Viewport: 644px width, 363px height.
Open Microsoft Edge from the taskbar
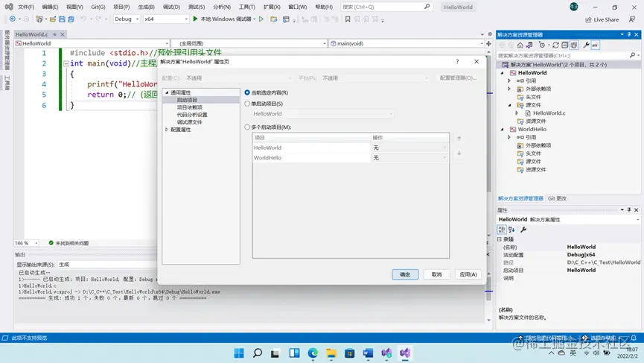313,353
